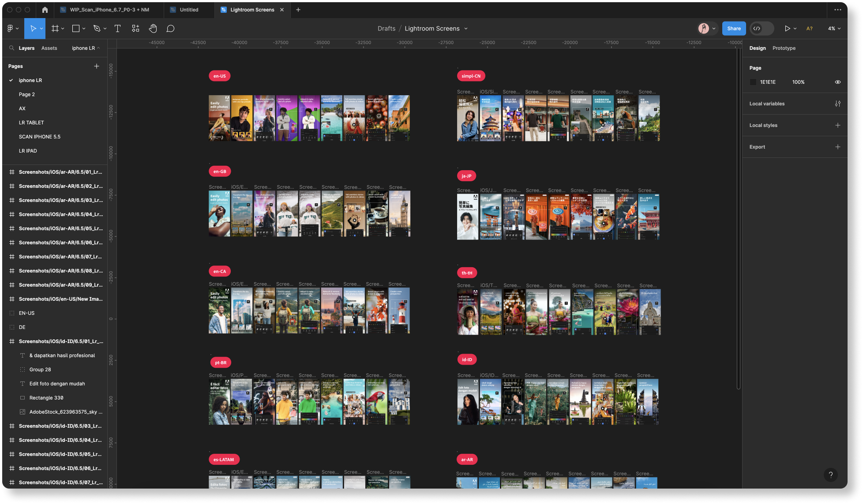863x504 pixels.
Task: Select the Hand tool
Action: point(153,29)
